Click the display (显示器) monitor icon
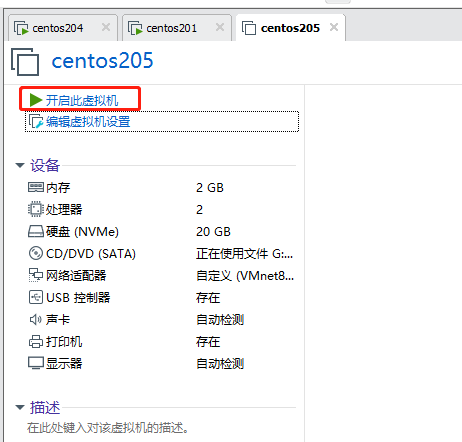This screenshot has height=442, width=462. point(36,363)
